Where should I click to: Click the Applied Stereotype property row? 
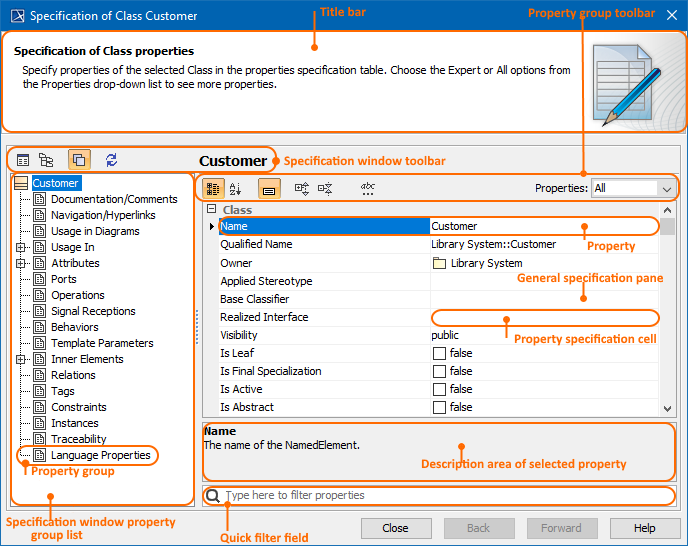pos(438,281)
